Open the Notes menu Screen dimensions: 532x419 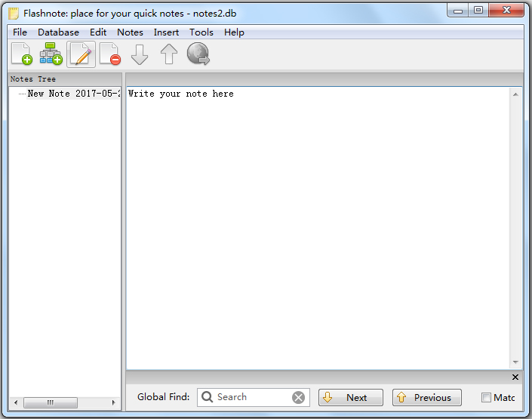(130, 32)
